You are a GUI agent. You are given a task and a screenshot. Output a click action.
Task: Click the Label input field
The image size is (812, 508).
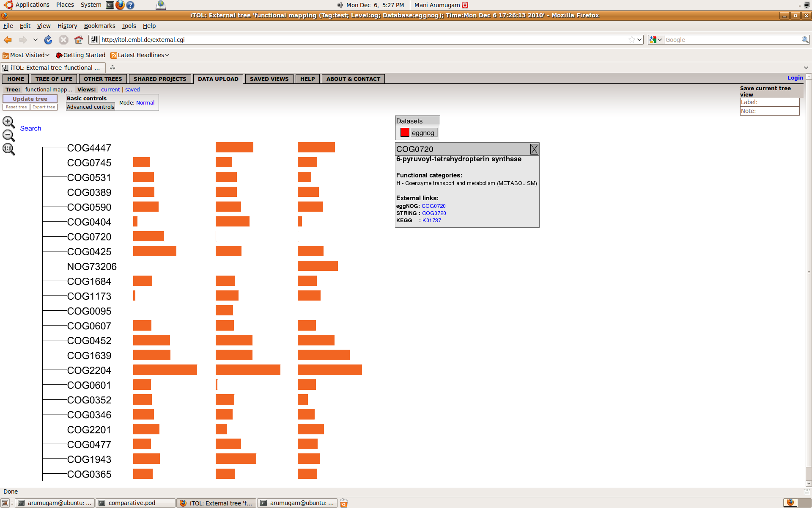(769, 102)
